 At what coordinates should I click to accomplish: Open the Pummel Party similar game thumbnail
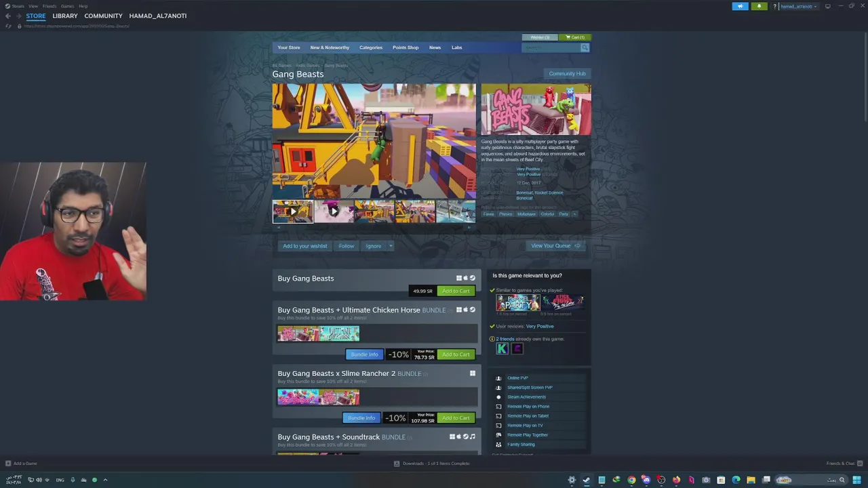click(x=517, y=302)
